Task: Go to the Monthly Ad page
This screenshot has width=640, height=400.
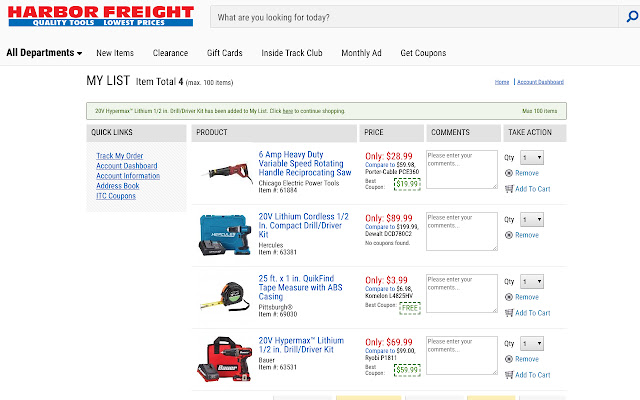Action: tap(359, 53)
